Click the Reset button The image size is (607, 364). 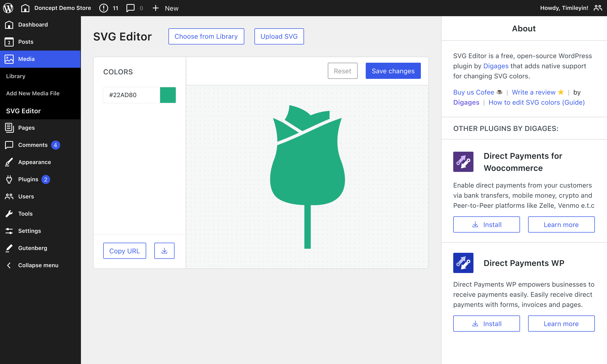[x=343, y=71]
